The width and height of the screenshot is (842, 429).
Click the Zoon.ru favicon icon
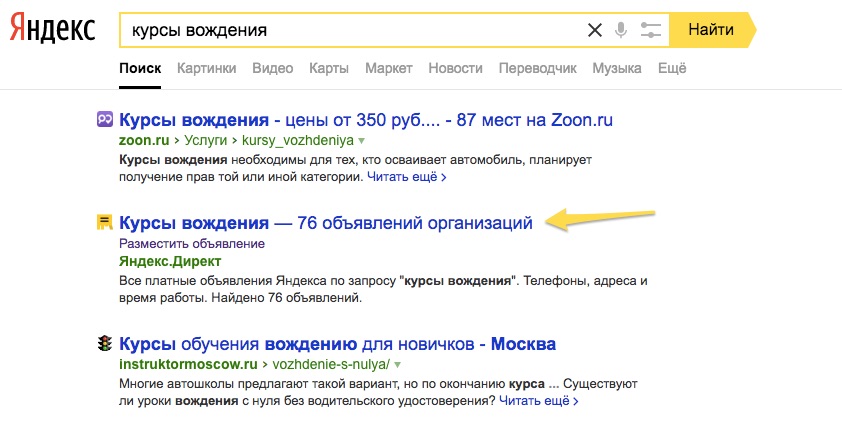tap(104, 120)
